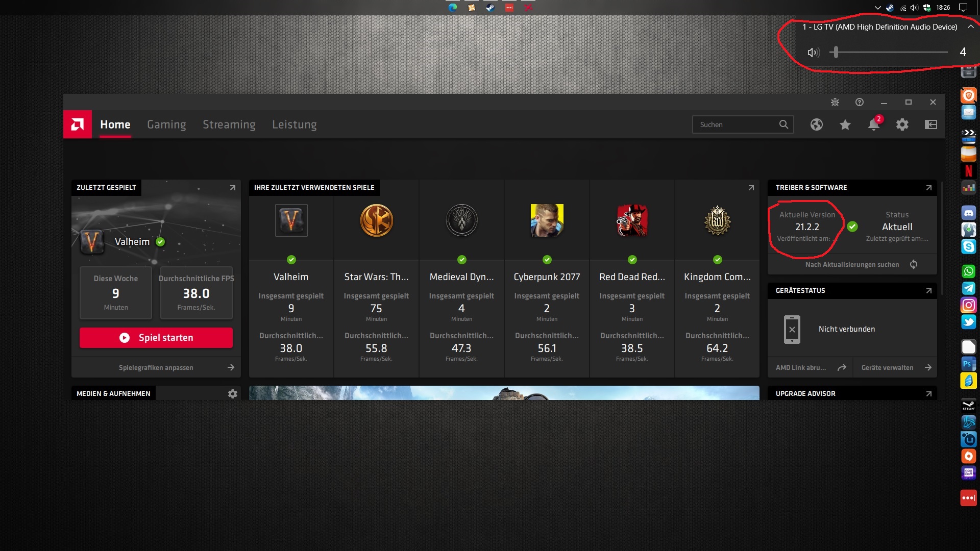This screenshot has width=980, height=551.
Task: Open Ubisoft Connect from dock
Action: (968, 439)
